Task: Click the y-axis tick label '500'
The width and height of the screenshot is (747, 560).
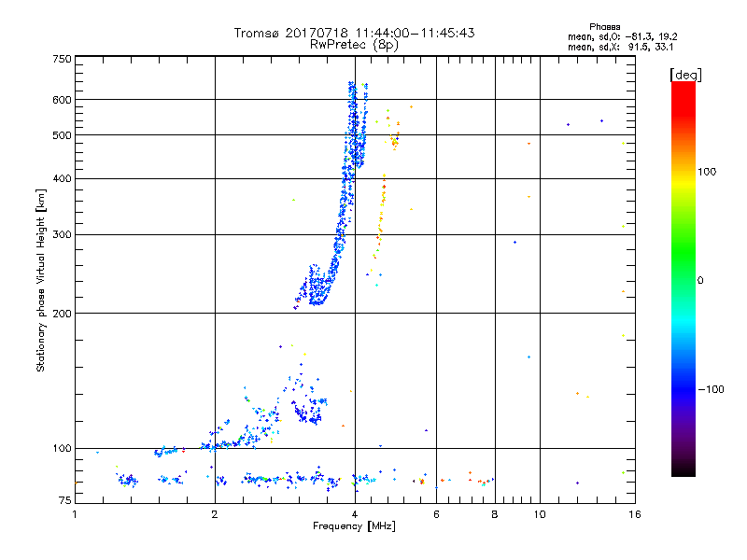Action: tap(62, 135)
